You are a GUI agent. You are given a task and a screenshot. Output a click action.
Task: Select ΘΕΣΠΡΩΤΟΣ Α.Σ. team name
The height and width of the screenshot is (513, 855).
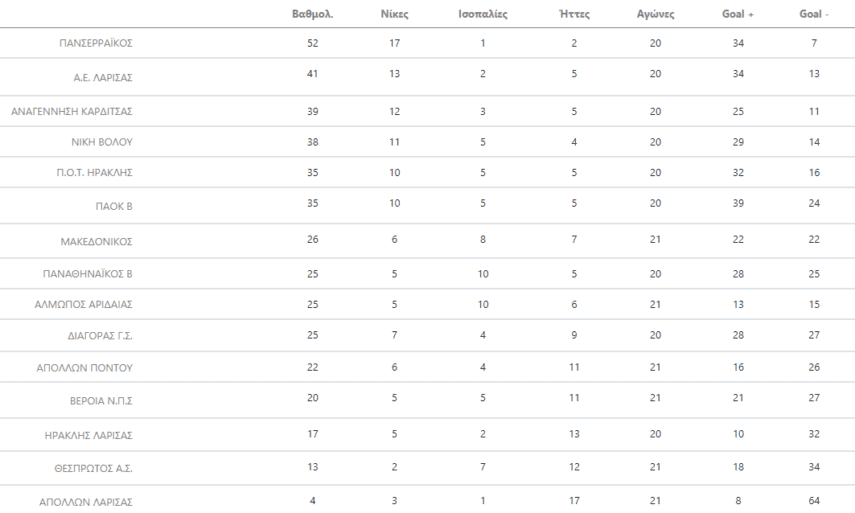click(x=97, y=469)
